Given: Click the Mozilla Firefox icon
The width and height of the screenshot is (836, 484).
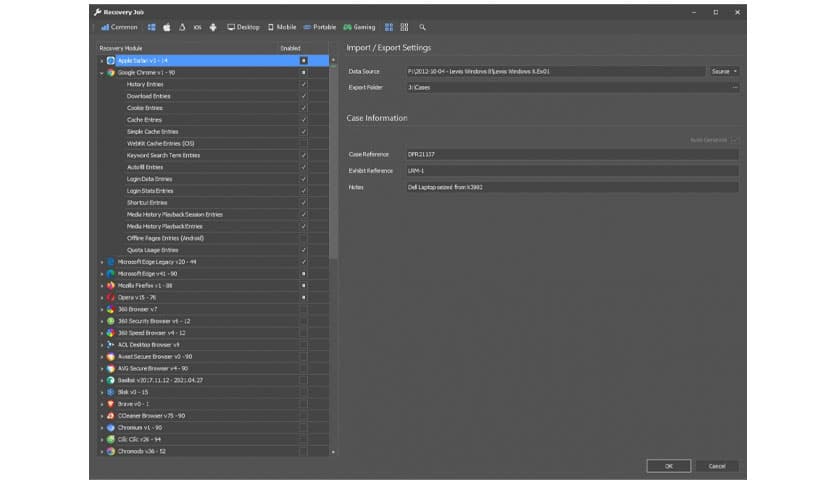Looking at the screenshot, I should tap(111, 286).
